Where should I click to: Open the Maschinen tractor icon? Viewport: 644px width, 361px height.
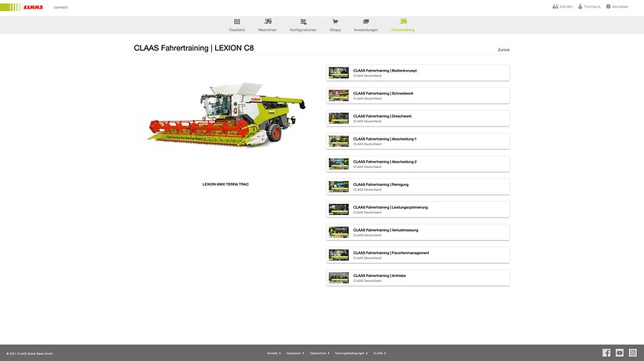pyautogui.click(x=268, y=21)
